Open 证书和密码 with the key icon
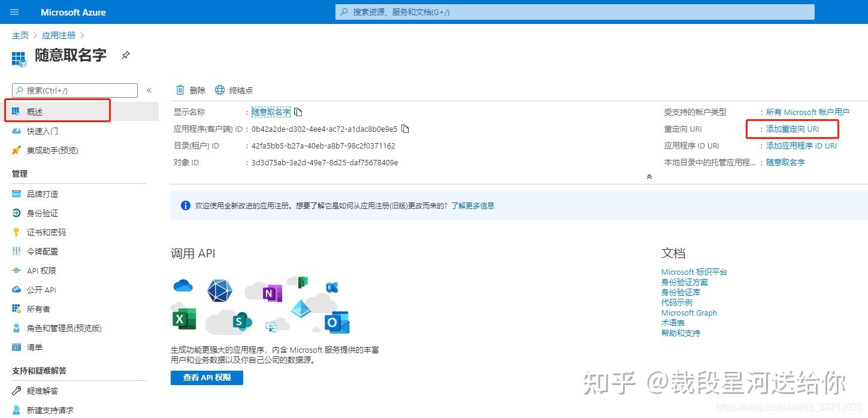Image resolution: width=868 pixels, height=418 pixels. 44,232
